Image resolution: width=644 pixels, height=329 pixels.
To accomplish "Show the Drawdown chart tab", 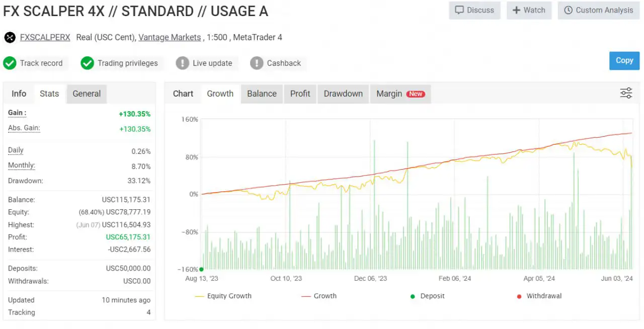I will [x=343, y=94].
